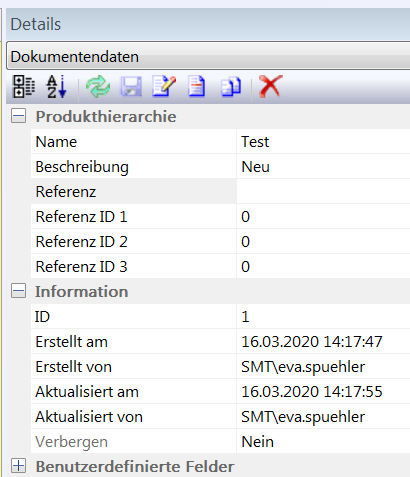410x477 pixels.
Task: Open the Dokumentendaten dropdown
Action: (208, 56)
